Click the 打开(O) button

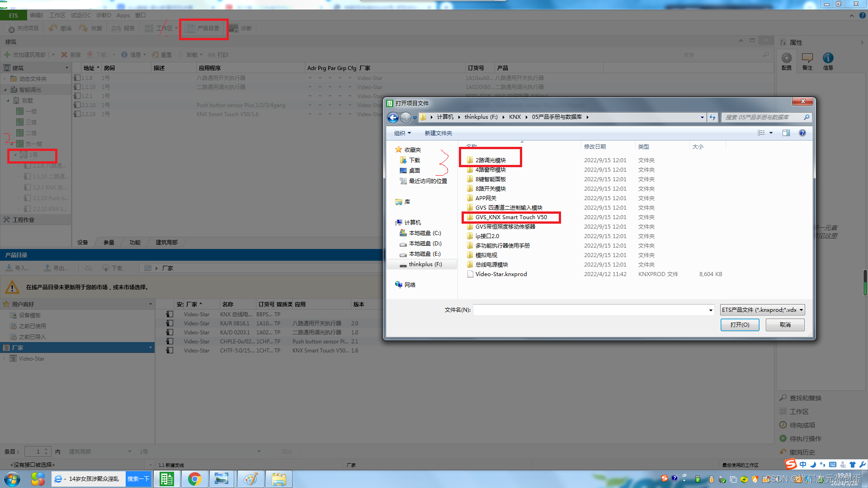point(740,325)
